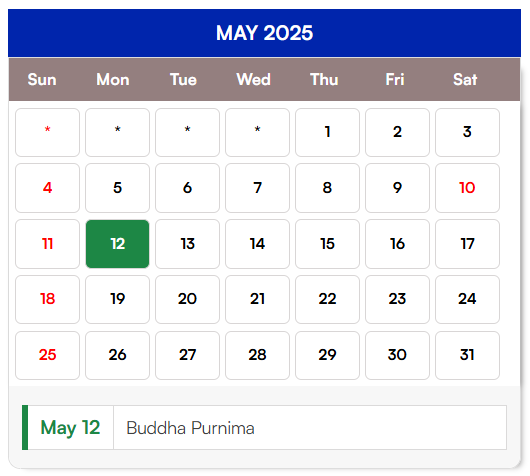Select the red asterisk placeholder cell

[x=47, y=132]
